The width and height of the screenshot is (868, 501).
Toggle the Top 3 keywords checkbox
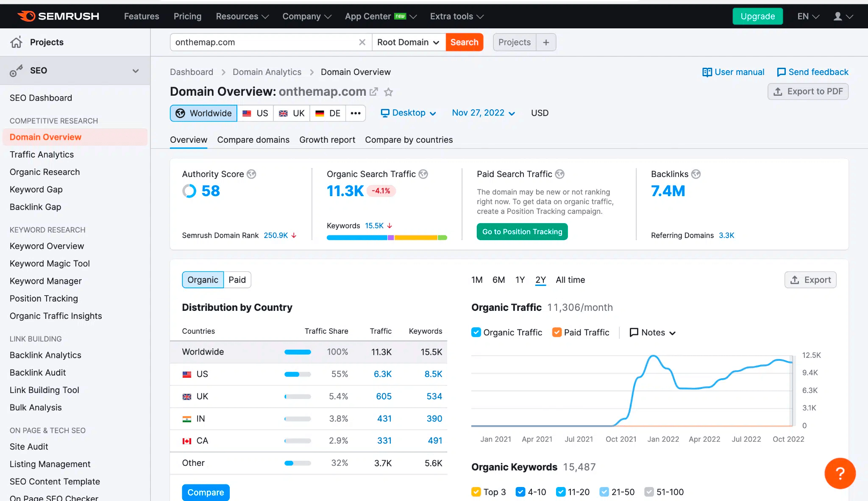point(476,492)
